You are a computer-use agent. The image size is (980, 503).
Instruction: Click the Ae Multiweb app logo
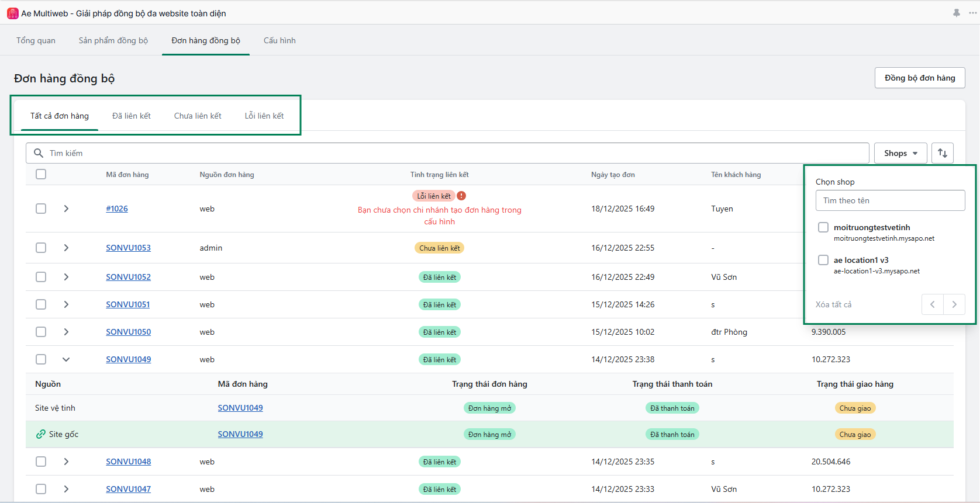[x=12, y=13]
